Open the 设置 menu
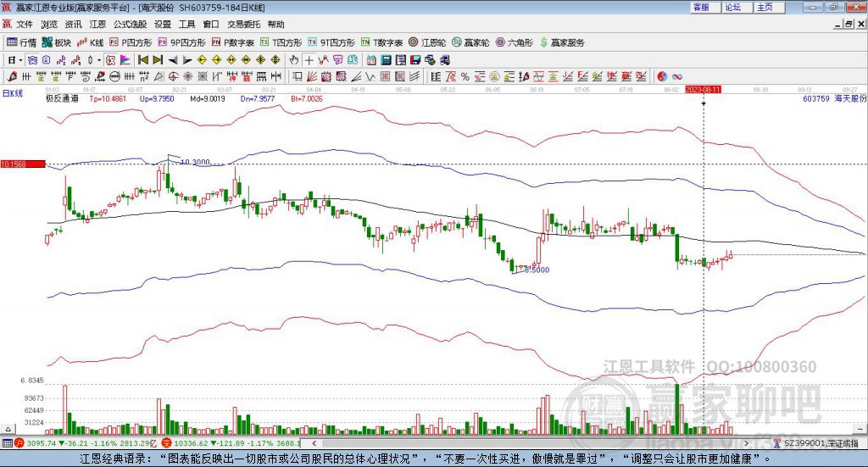Viewport: 868px width, 467px height. (163, 25)
